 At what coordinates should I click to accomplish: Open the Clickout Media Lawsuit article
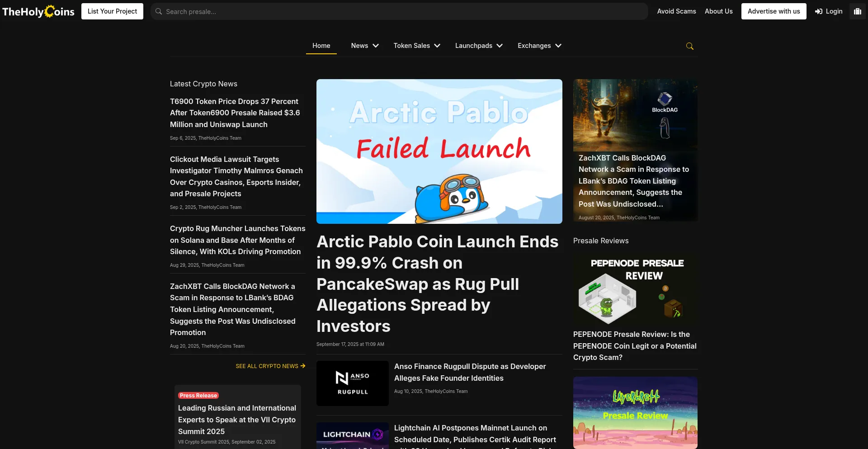[236, 176]
